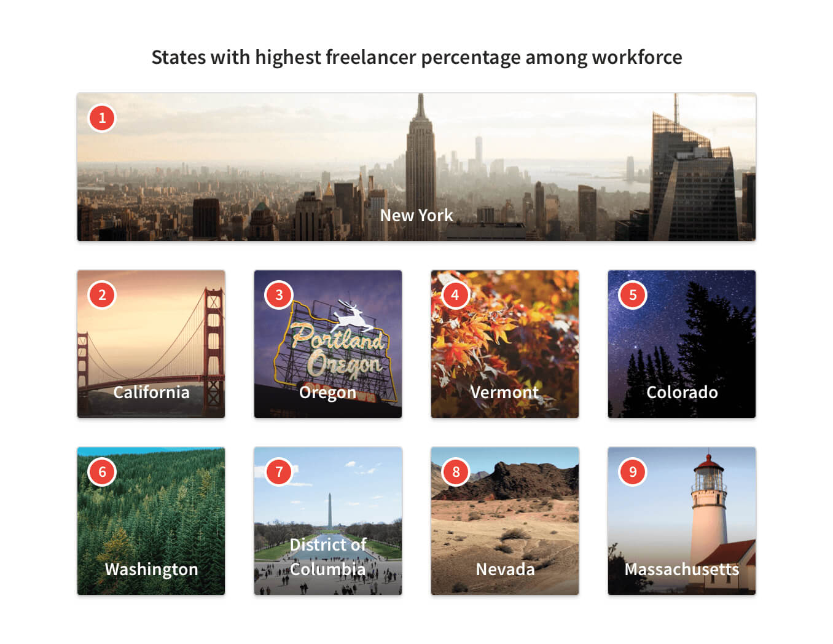Image resolution: width=833 pixels, height=644 pixels.
Task: Choose the Nevada desert card
Action: pos(505,521)
